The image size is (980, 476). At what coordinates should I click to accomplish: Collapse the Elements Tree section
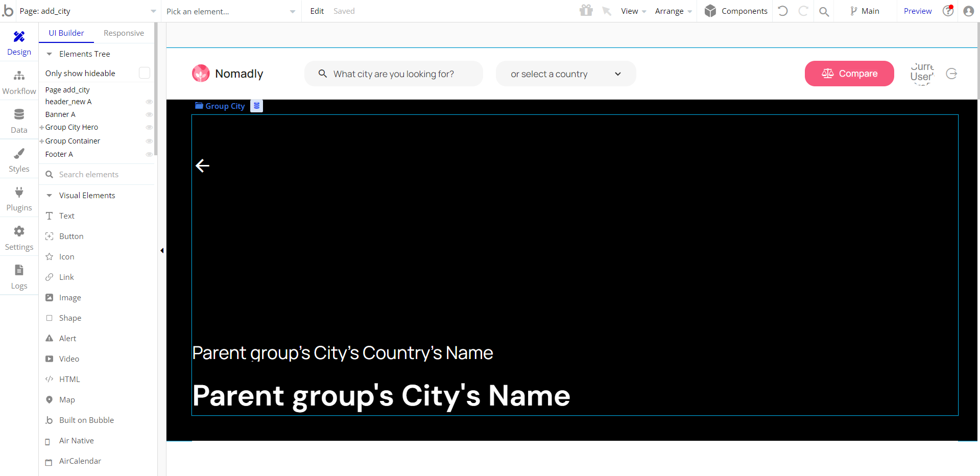click(x=50, y=54)
